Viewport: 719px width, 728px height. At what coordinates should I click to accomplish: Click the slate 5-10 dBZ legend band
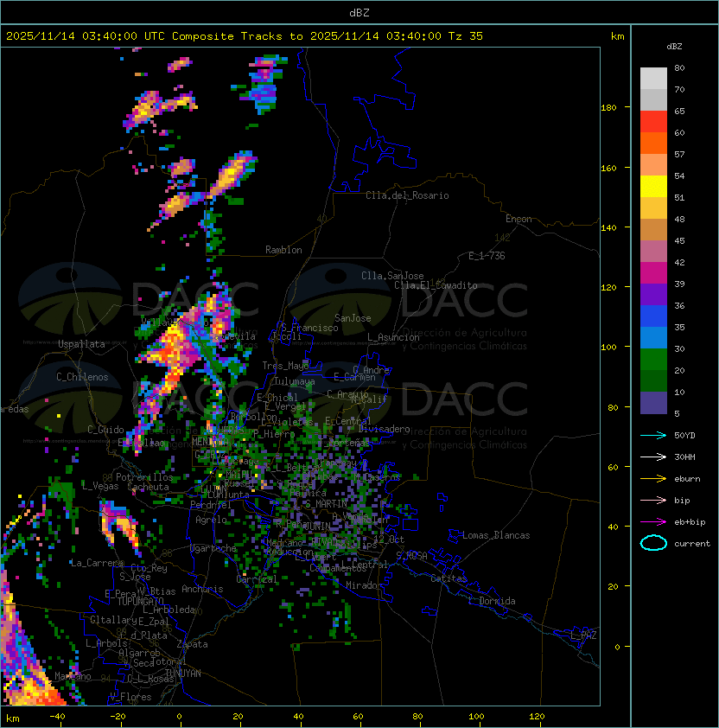click(653, 403)
